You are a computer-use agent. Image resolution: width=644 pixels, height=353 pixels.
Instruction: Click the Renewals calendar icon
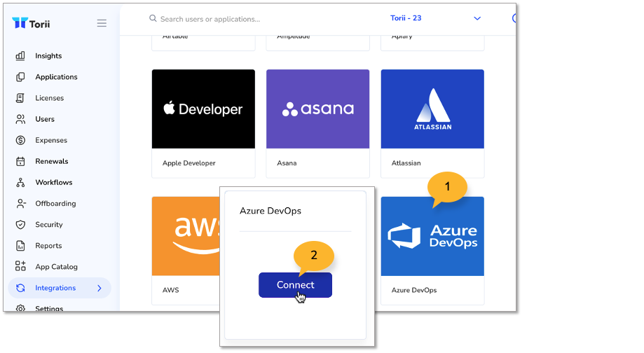pos(20,161)
